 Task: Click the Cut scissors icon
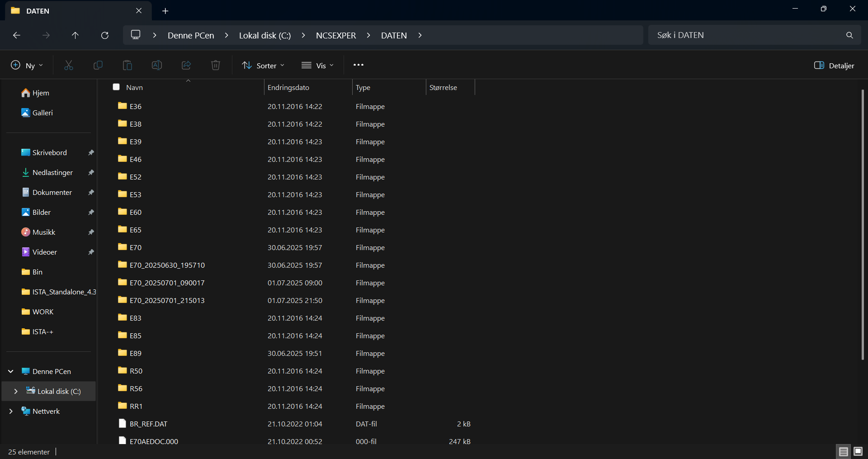click(69, 66)
